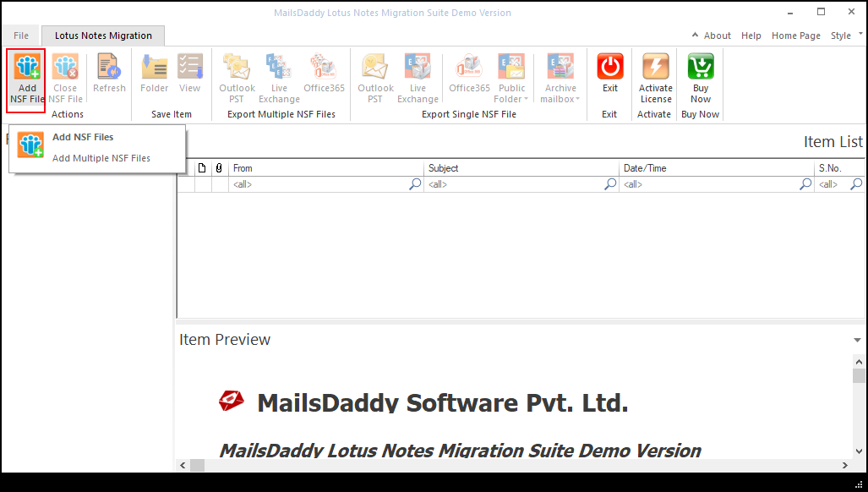
Task: Click the preview vertical scrollbar up arrow
Action: tap(859, 361)
